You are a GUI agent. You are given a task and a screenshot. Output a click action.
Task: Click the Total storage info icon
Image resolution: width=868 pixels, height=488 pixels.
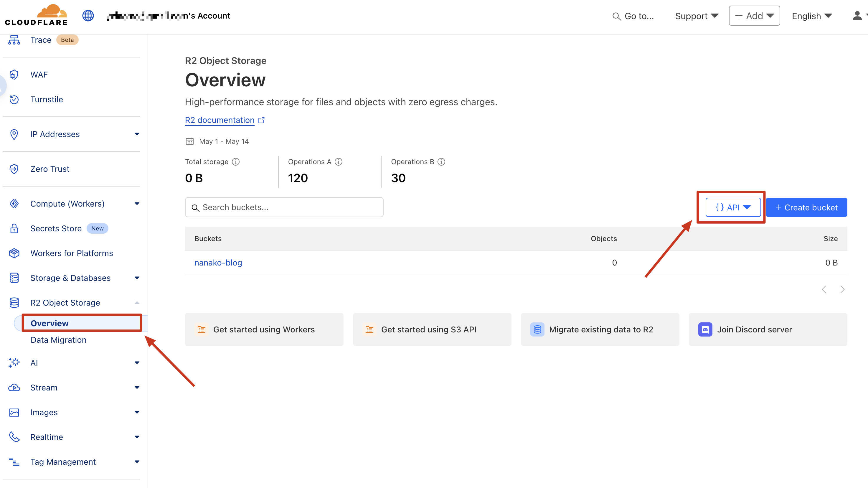(x=236, y=162)
